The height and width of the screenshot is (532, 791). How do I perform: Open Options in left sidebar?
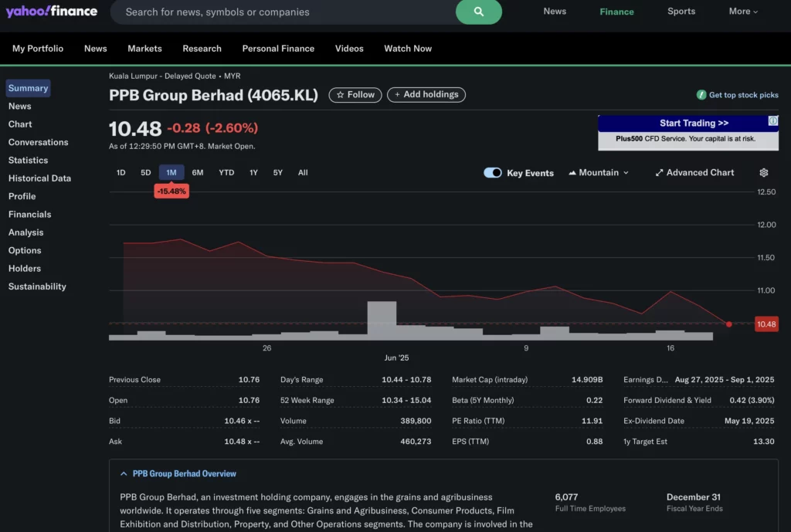(25, 250)
